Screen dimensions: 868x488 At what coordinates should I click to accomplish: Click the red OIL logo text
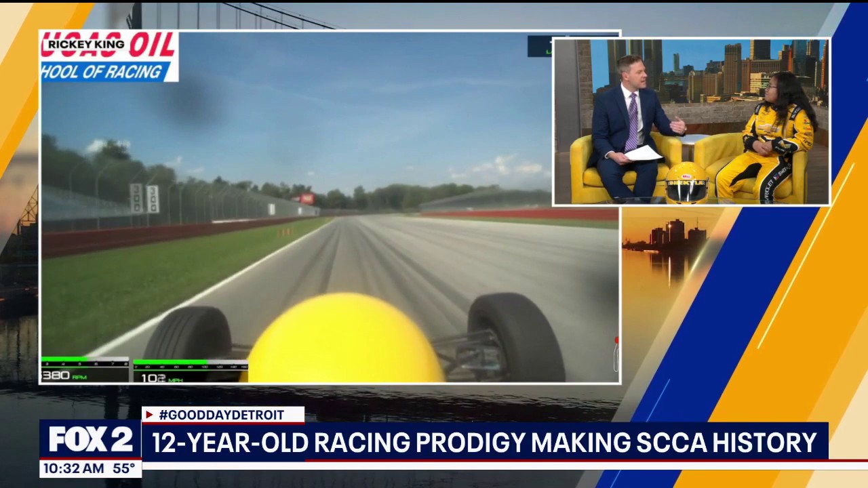click(x=152, y=46)
